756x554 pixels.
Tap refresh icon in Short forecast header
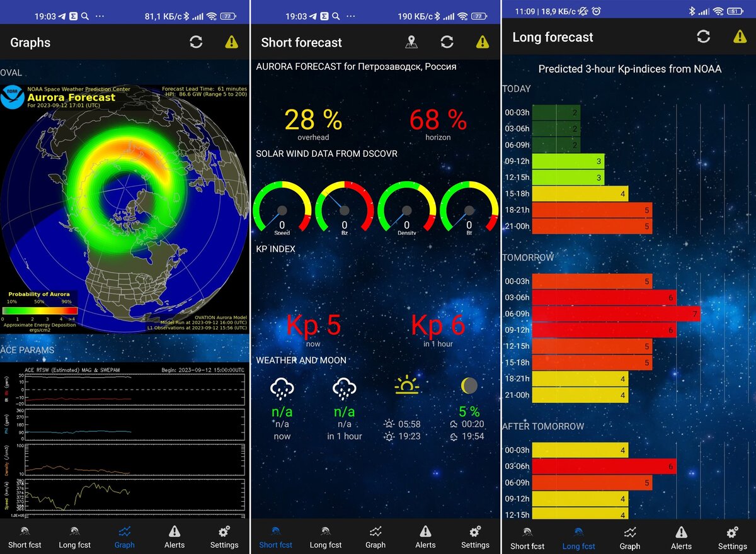(x=447, y=42)
